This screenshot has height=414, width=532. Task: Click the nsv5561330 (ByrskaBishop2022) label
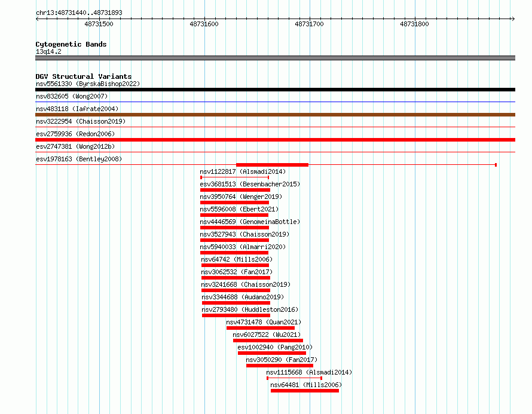(88, 84)
